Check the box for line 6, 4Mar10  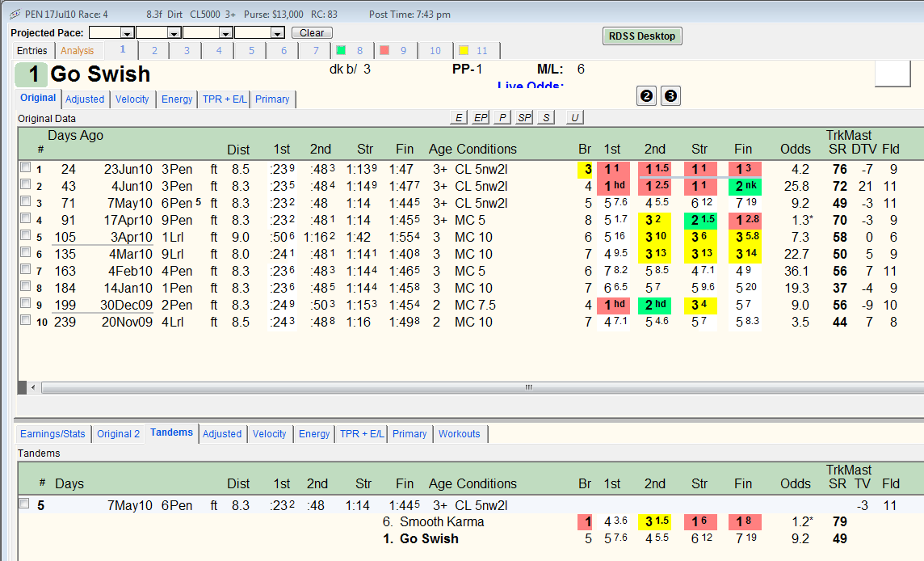(x=25, y=252)
